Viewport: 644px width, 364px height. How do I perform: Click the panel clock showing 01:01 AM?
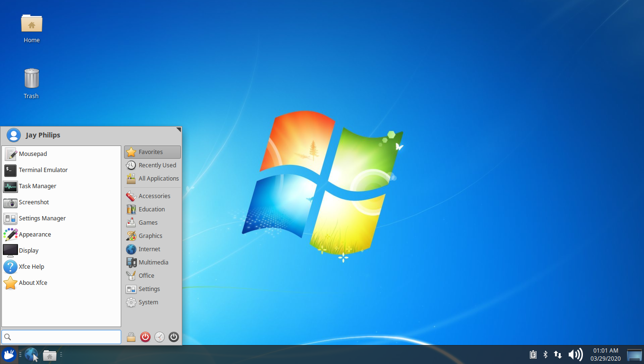(606, 355)
